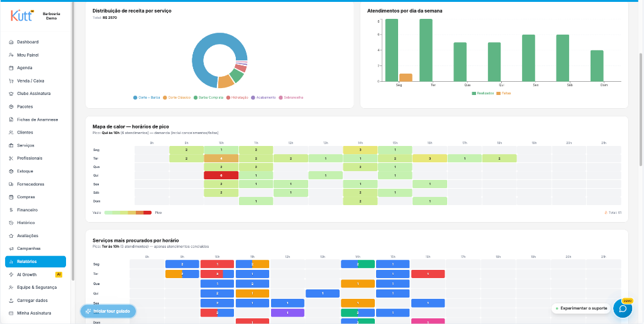Click the Financeiro dollar sign icon
The height and width of the screenshot is (324, 644).
point(11,210)
